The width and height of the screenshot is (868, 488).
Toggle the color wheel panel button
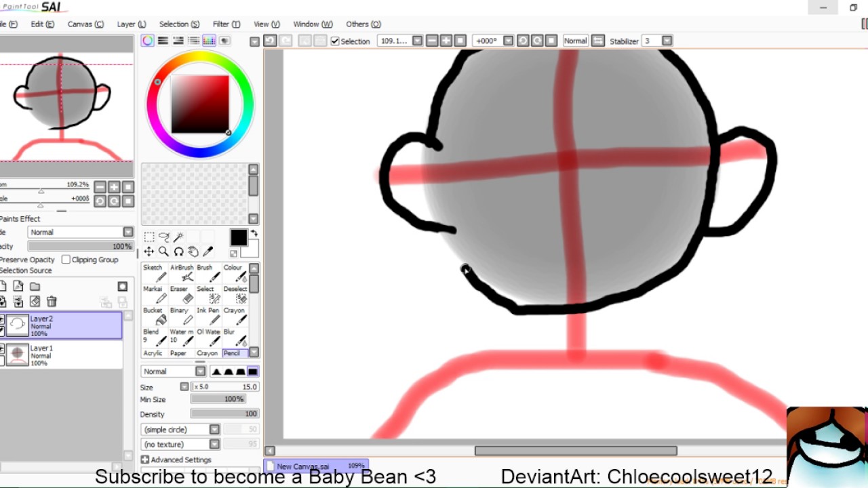(x=147, y=41)
